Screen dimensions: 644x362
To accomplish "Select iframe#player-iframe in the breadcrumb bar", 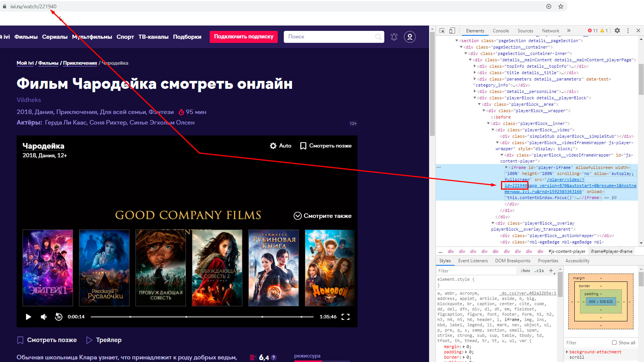I will pos(611,251).
